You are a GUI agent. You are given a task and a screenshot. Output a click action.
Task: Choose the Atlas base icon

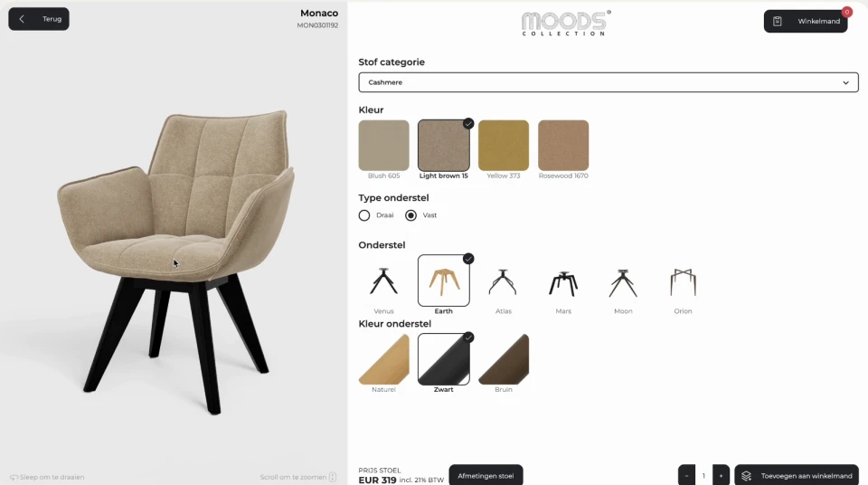503,281
